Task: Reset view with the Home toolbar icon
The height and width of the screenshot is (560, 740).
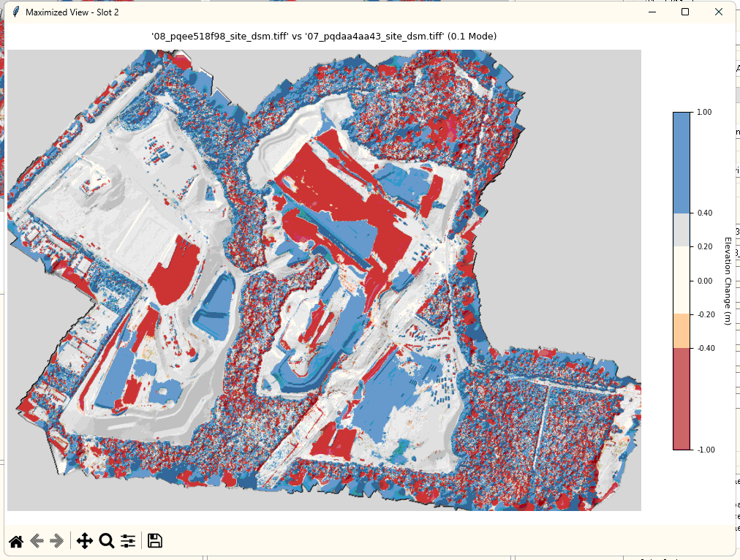Action: click(16, 541)
